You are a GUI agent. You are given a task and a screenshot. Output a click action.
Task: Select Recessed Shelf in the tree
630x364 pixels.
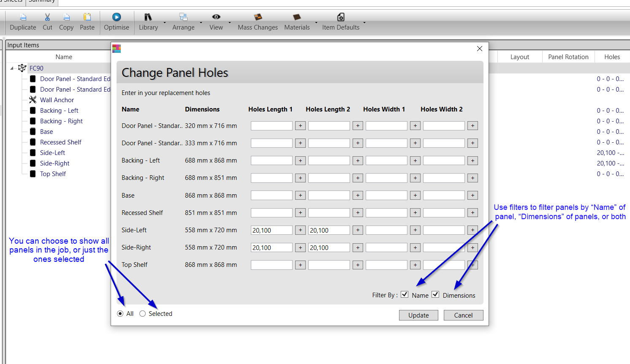pos(61,142)
